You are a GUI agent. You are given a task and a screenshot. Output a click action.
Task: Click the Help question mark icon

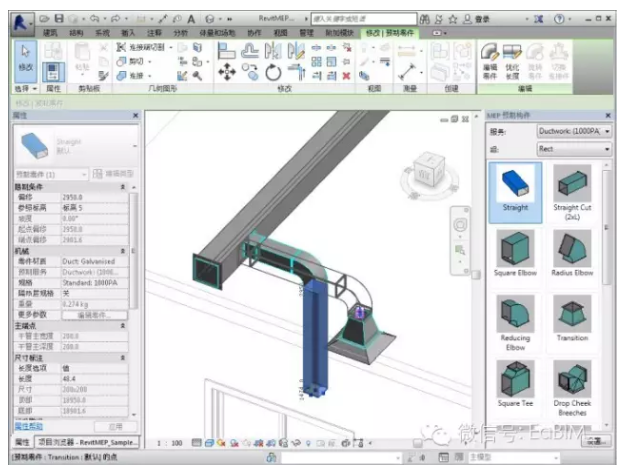pos(559,19)
